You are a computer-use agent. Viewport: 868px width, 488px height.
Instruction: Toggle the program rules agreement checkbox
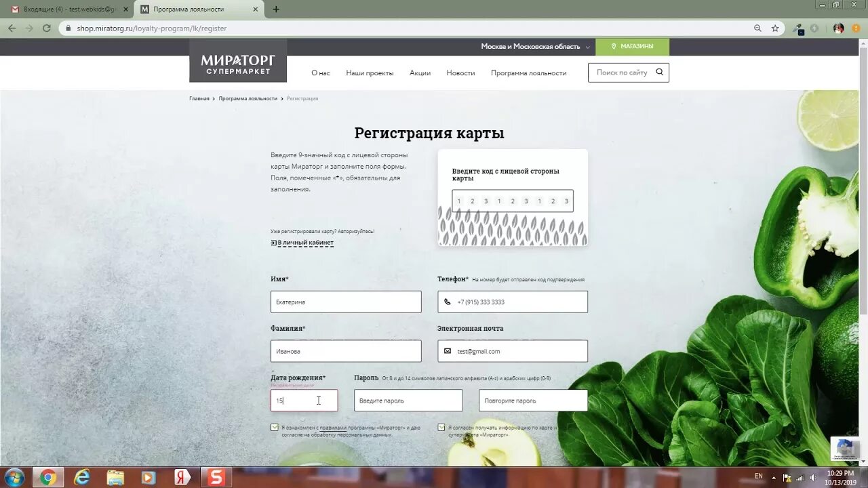click(274, 428)
